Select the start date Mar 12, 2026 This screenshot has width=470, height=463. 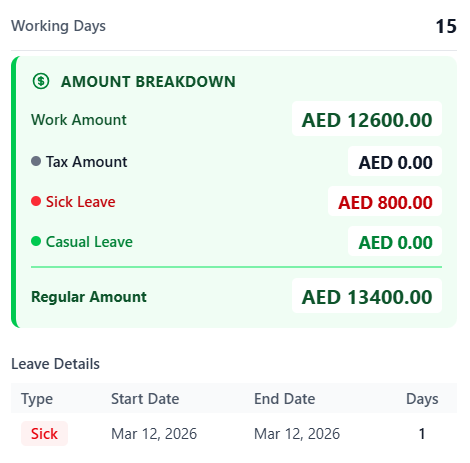[154, 434]
